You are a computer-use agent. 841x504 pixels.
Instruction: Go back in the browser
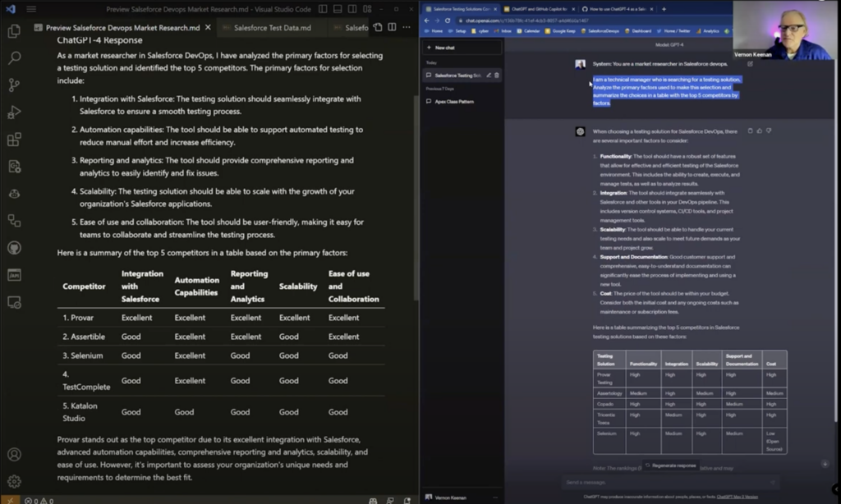[x=427, y=21]
